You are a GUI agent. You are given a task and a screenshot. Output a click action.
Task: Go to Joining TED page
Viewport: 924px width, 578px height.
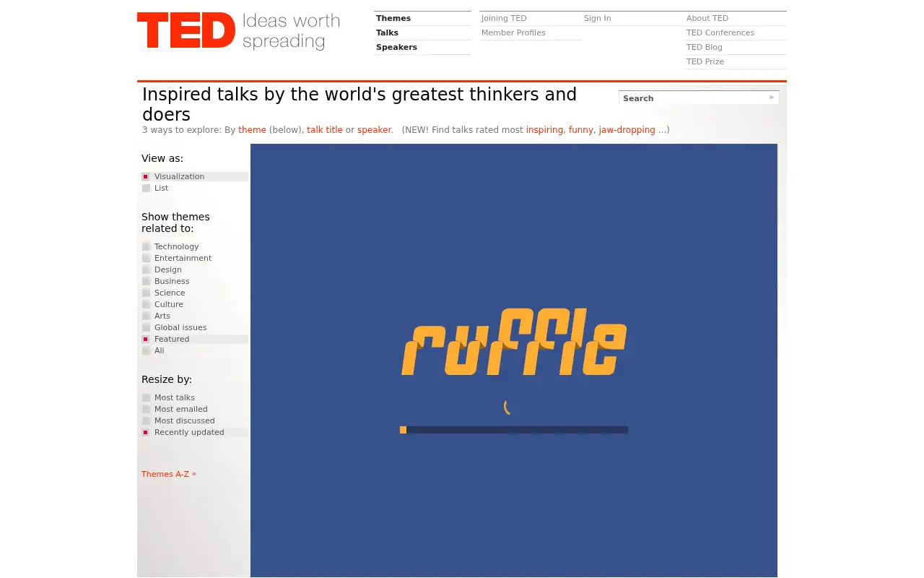504,18
